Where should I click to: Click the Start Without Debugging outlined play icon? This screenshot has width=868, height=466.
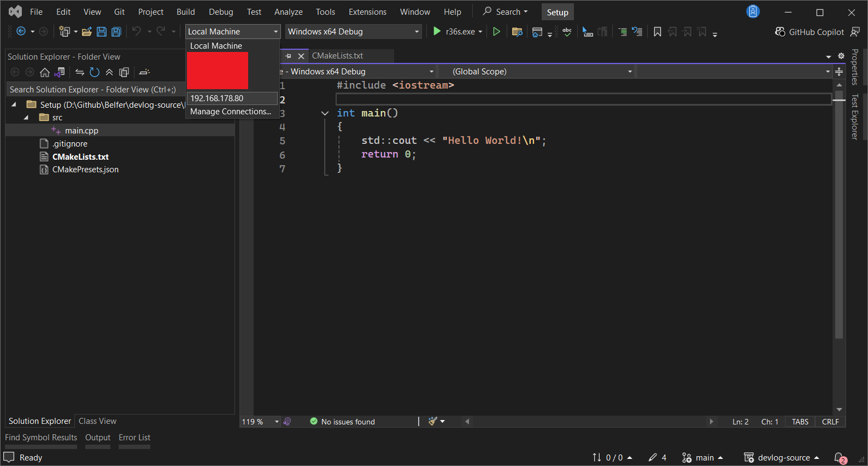[x=496, y=32]
